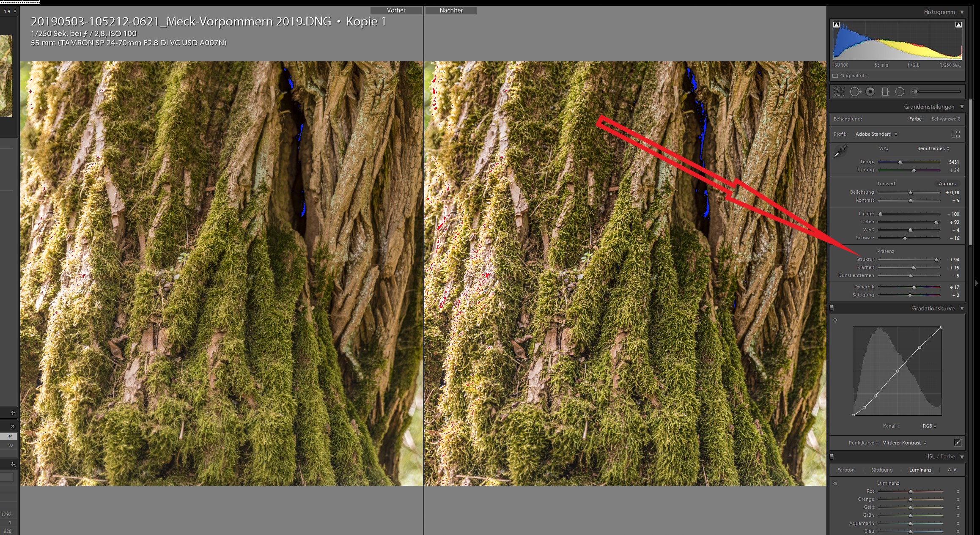Open the Farbton tab
The width and height of the screenshot is (980, 535).
pyautogui.click(x=846, y=470)
